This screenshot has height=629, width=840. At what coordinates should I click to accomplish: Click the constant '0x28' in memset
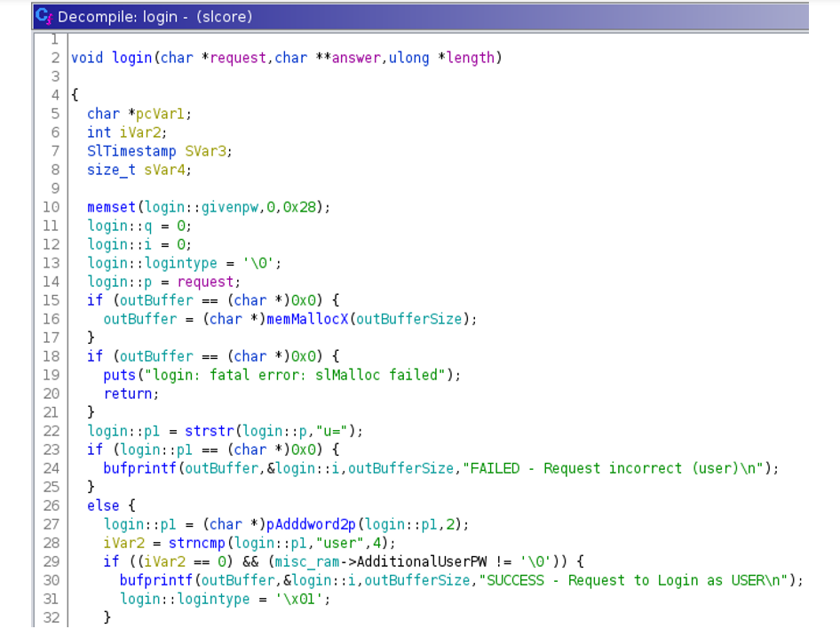coord(299,207)
